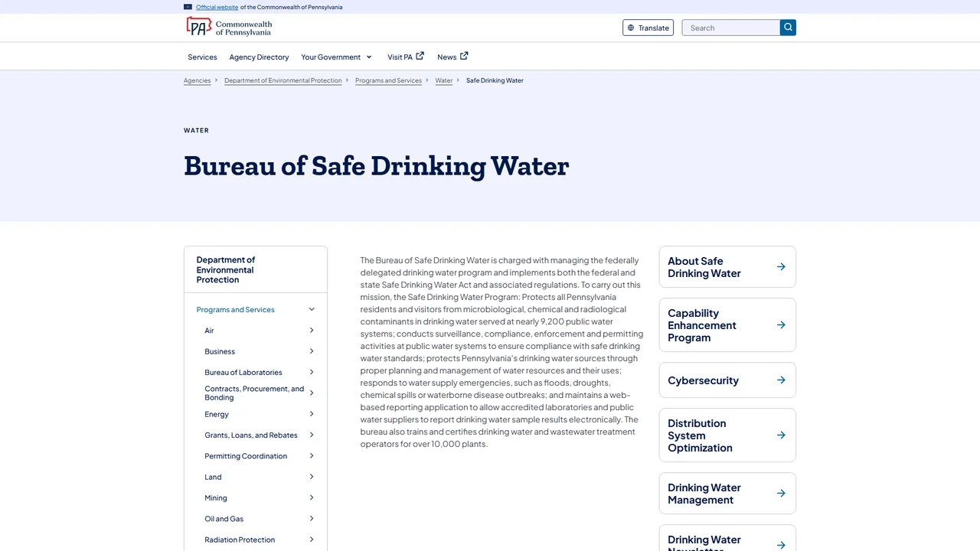Expand the Energy submenu chevron

click(x=312, y=414)
